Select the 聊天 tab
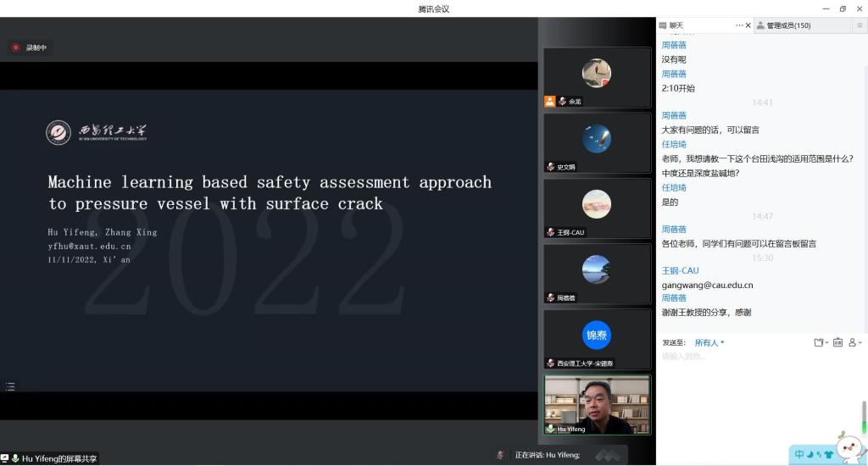The image size is (868, 466). pyautogui.click(x=676, y=25)
